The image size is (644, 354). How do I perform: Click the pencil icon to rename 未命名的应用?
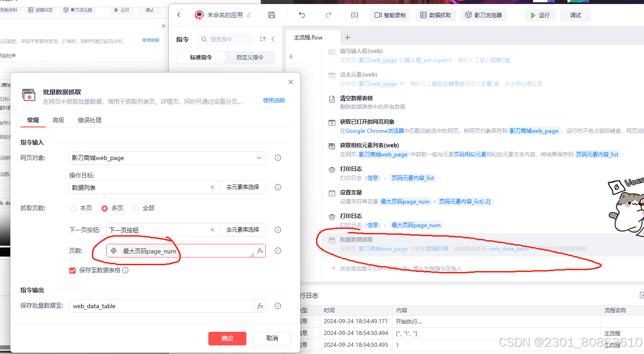pos(249,15)
